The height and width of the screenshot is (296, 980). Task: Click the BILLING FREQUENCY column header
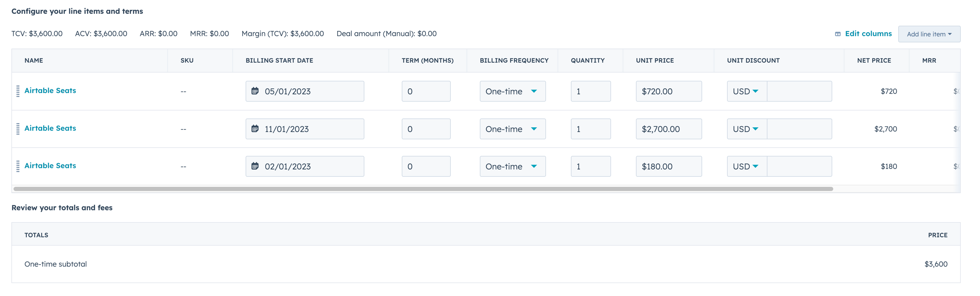tap(514, 61)
